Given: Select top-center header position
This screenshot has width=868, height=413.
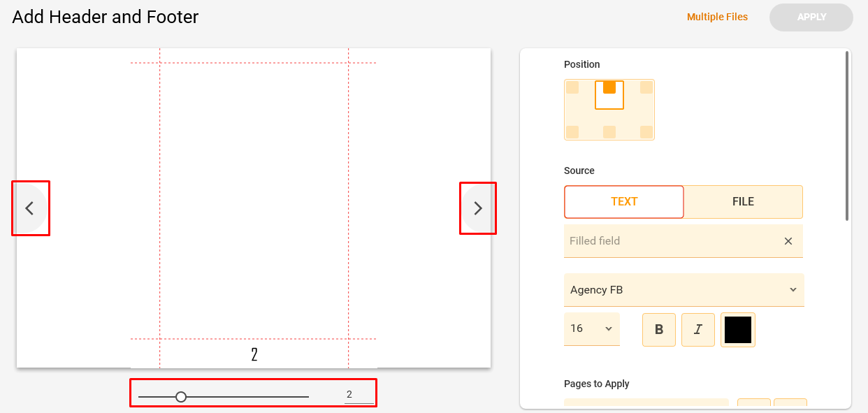Looking at the screenshot, I should [609, 87].
